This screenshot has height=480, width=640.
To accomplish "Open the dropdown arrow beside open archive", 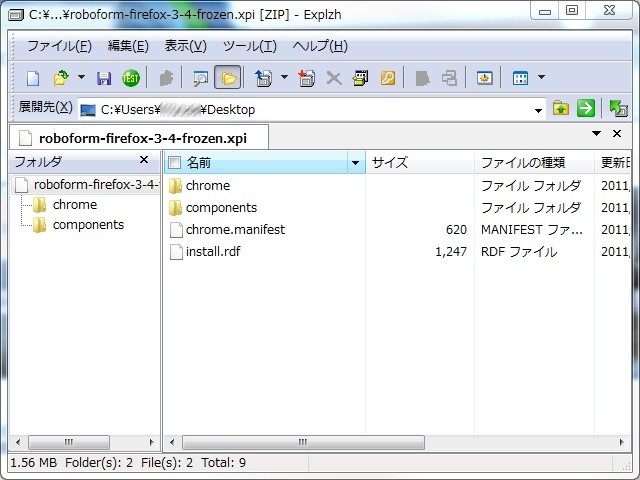I will pyautogui.click(x=81, y=77).
